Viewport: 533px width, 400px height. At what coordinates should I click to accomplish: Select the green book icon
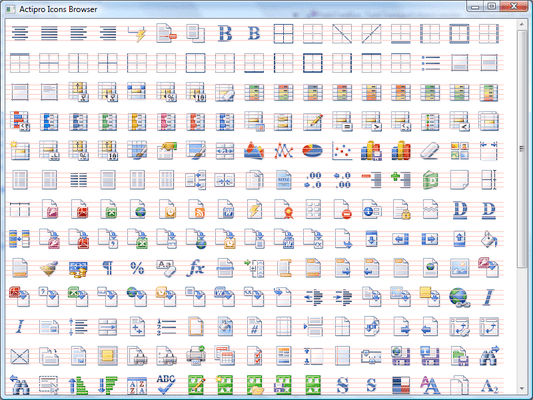(430, 179)
